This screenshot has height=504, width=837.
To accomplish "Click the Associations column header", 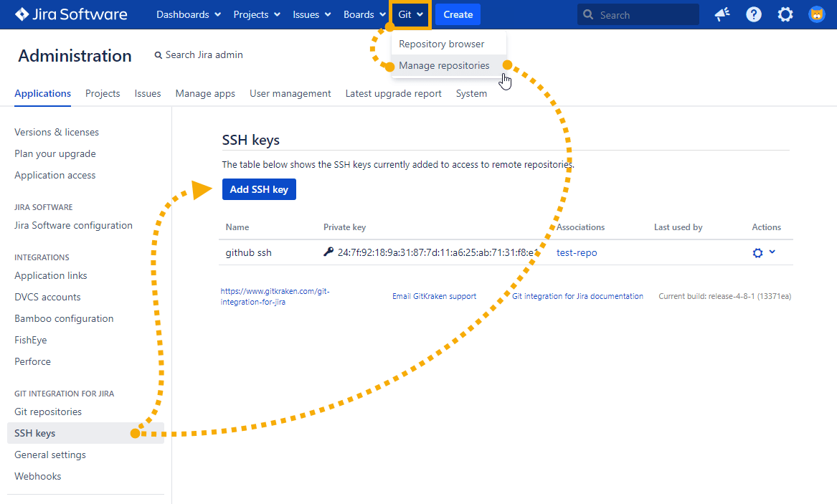I will 580,227.
